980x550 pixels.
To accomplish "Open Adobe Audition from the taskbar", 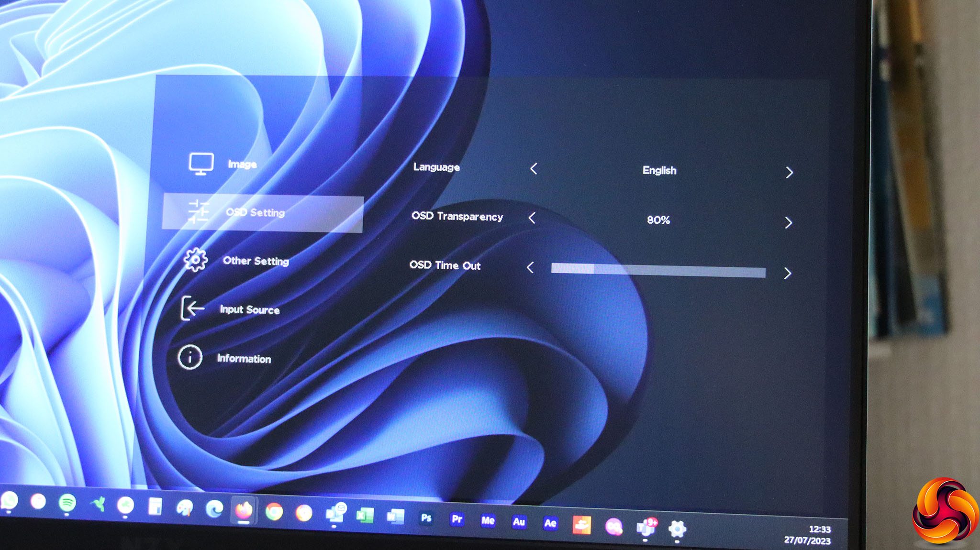I will pyautogui.click(x=519, y=522).
